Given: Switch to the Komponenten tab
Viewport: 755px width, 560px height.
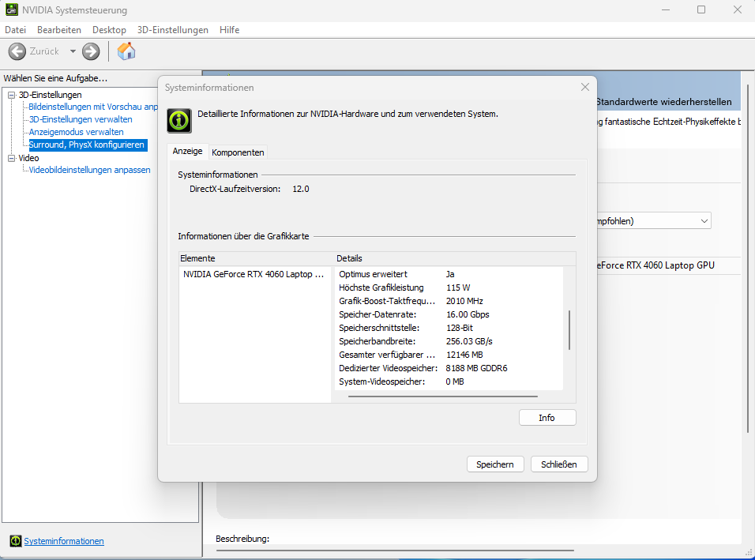Looking at the screenshot, I should [238, 152].
